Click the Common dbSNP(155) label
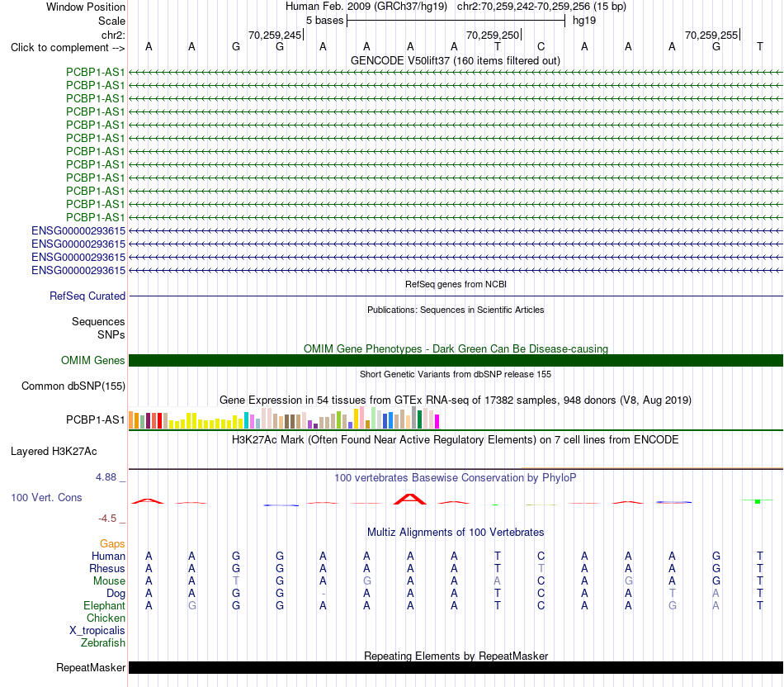The height and width of the screenshot is (687, 784). point(73,386)
